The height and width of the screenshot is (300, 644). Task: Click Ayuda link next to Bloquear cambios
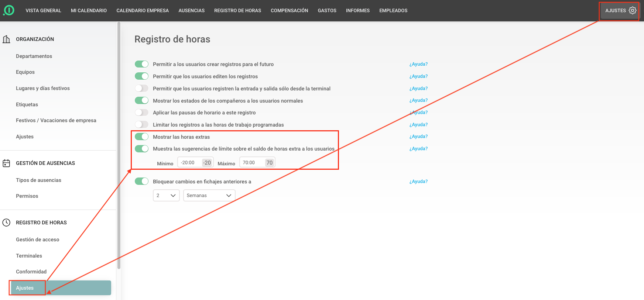pyautogui.click(x=418, y=182)
